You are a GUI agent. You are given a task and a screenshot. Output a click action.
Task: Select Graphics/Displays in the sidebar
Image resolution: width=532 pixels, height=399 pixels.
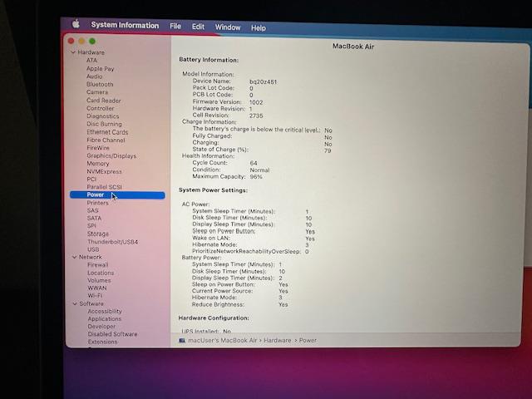coord(111,155)
